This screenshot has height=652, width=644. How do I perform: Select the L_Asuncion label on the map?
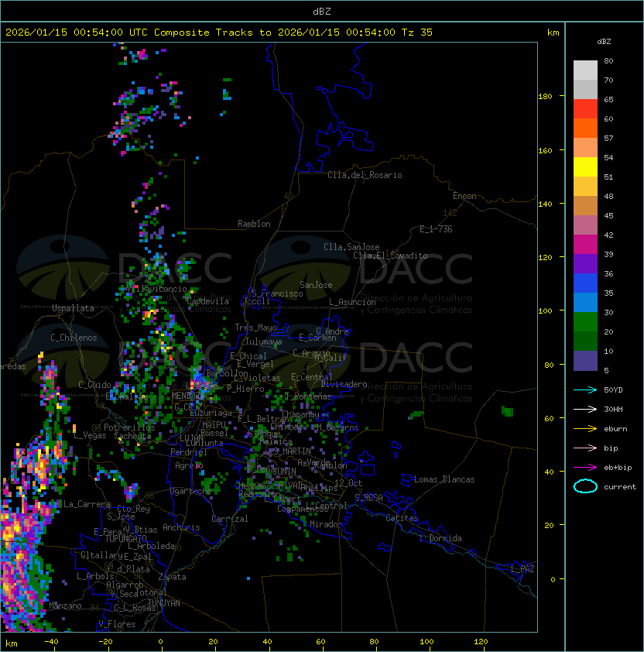(352, 302)
